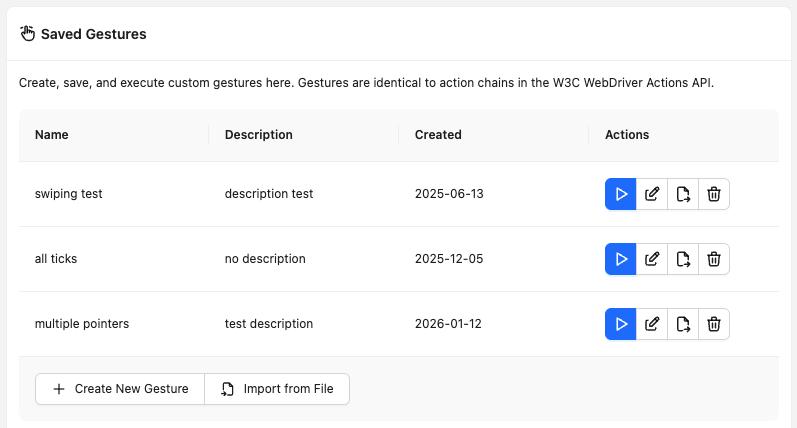The height and width of the screenshot is (428, 797).
Task: Export the multiple pointers gesture
Action: click(x=683, y=324)
